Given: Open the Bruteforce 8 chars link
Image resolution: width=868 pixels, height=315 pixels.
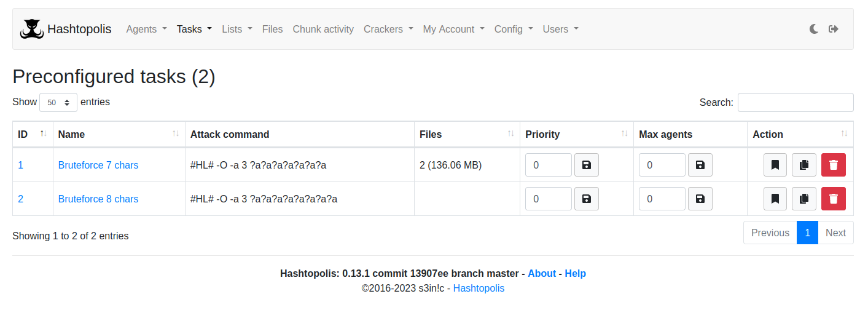Looking at the screenshot, I should (x=98, y=199).
